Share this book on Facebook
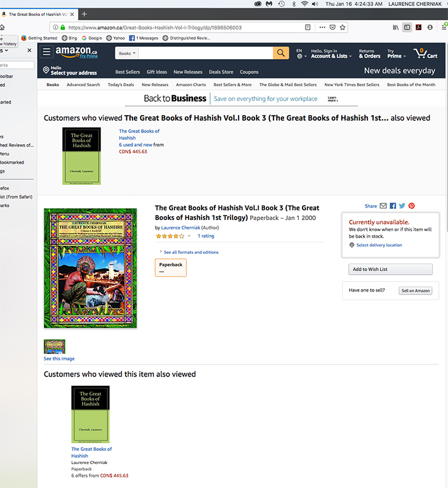This screenshot has width=448, height=488. click(393, 206)
